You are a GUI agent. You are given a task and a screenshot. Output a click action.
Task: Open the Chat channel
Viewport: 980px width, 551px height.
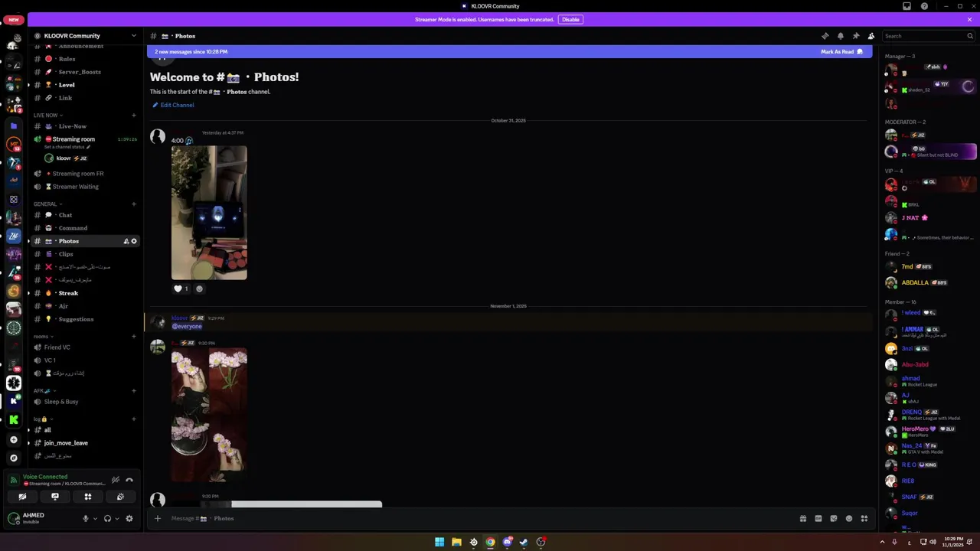point(86,215)
